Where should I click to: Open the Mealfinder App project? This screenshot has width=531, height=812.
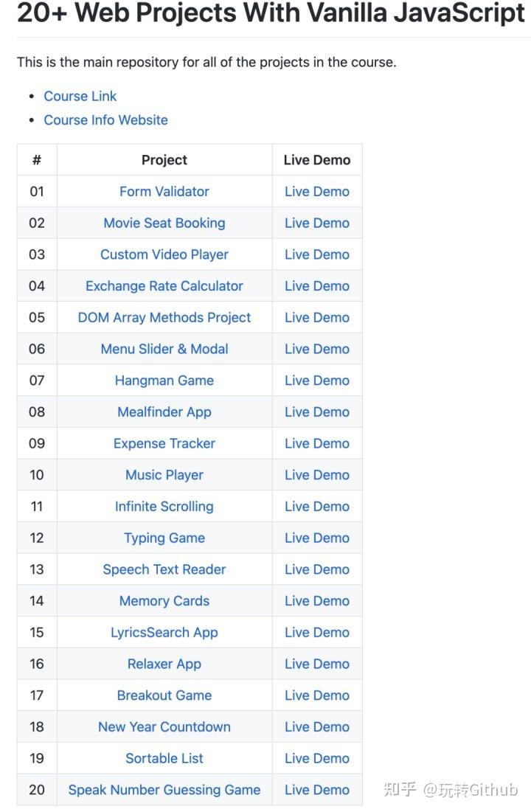click(164, 412)
